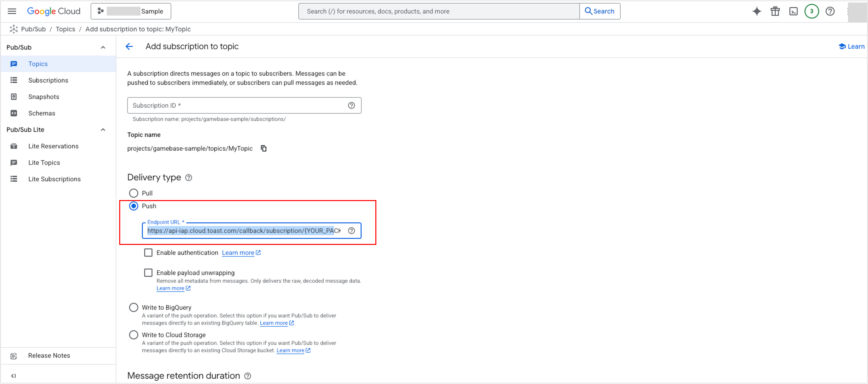Focus the resources search field
The image size is (868, 384).
tap(439, 11)
